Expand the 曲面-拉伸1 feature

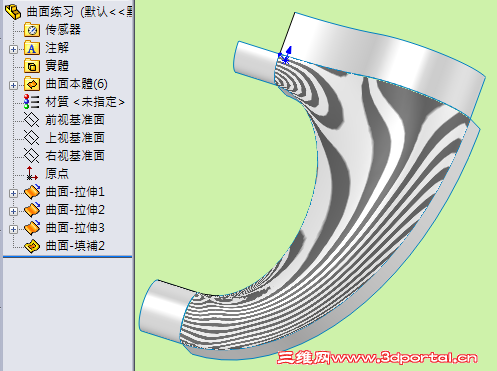(x=13, y=193)
